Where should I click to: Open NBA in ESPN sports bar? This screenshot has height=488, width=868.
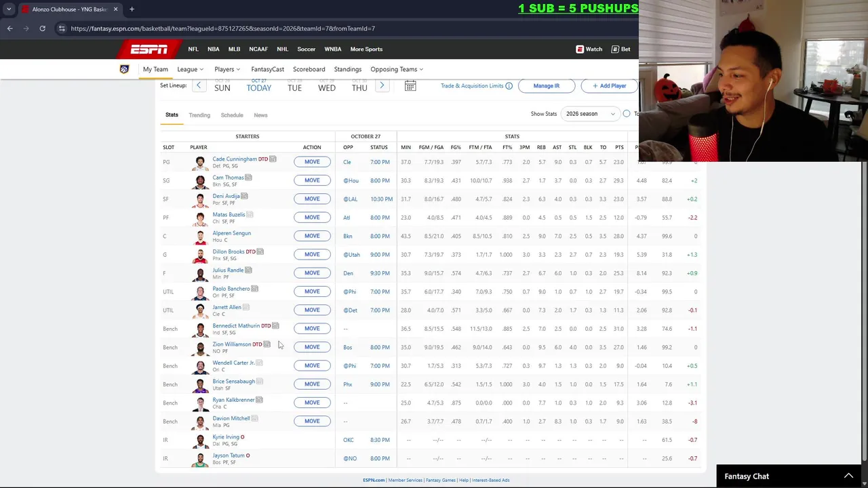click(213, 49)
